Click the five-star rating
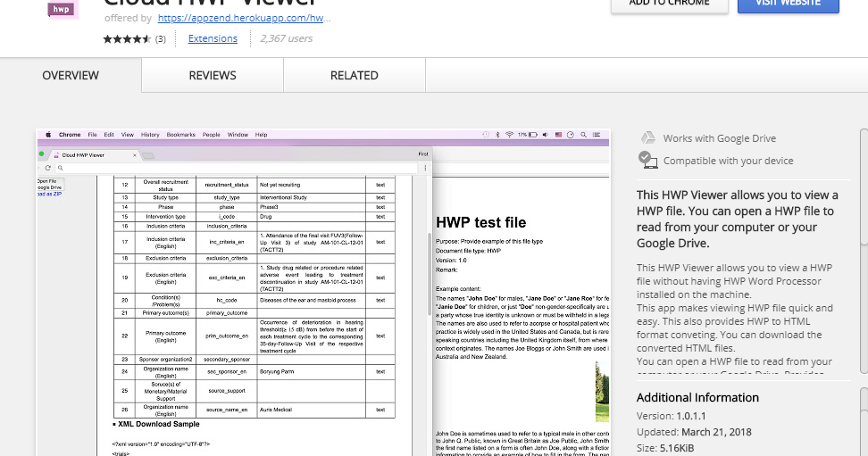This screenshot has height=456, width=868. coord(127,38)
